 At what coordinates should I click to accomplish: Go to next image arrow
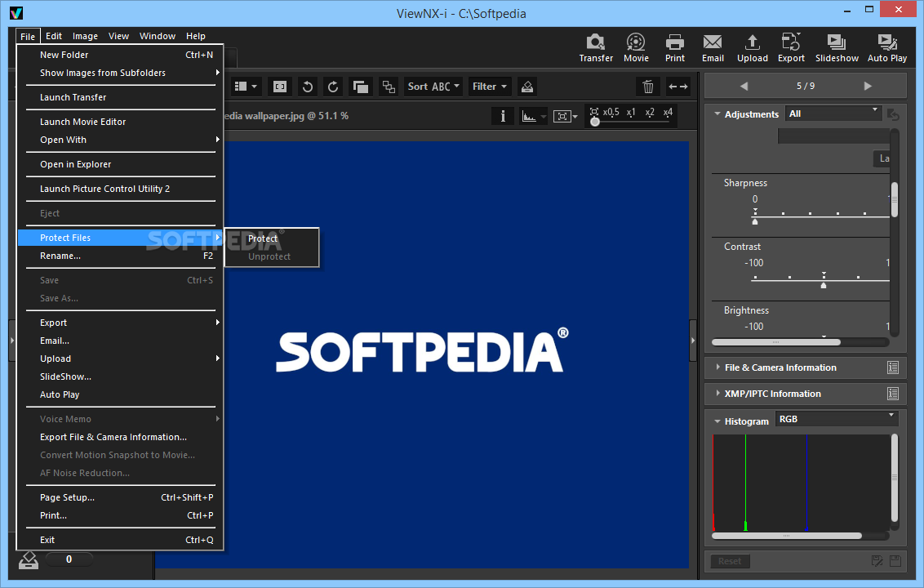[x=868, y=86]
